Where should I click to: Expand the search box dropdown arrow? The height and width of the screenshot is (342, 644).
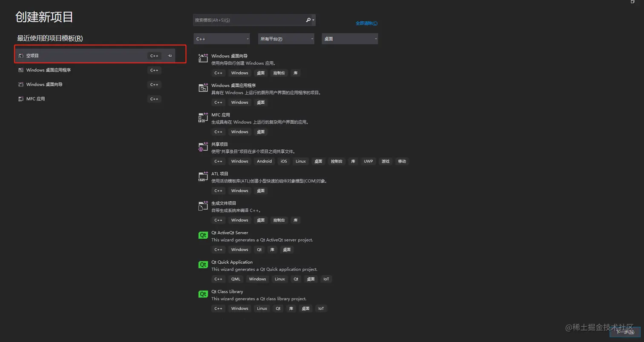coord(313,20)
